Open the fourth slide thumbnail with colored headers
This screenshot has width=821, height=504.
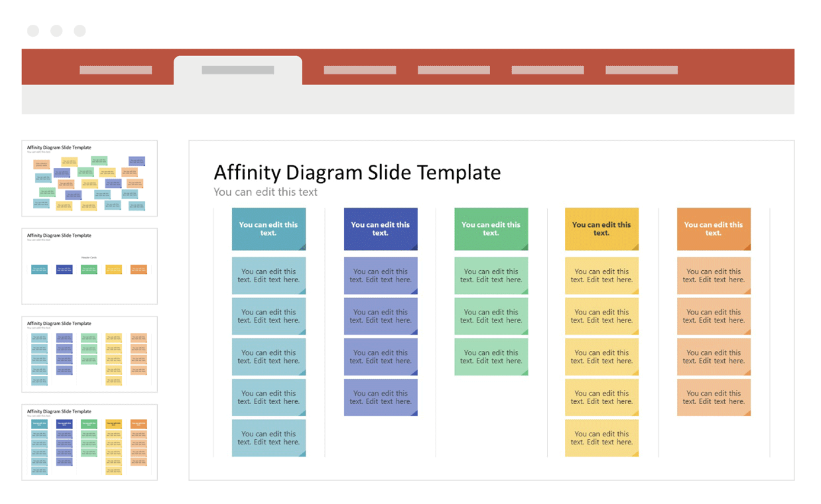tap(90, 442)
